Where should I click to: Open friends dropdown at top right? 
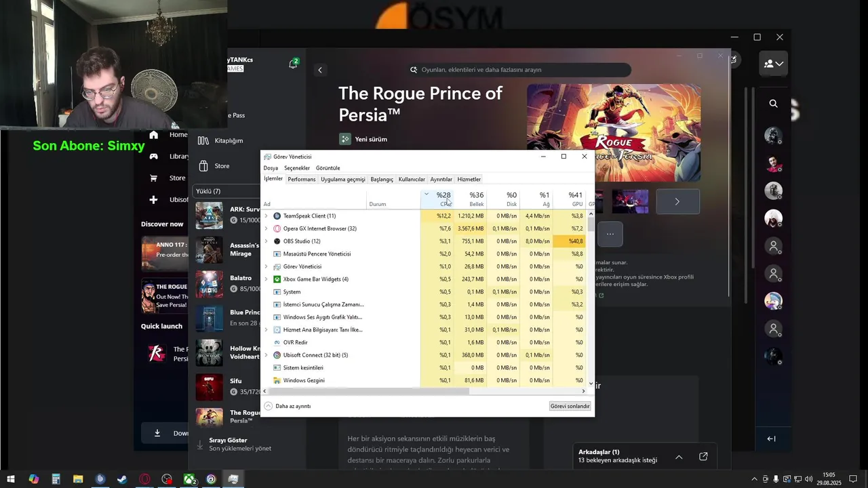774,64
